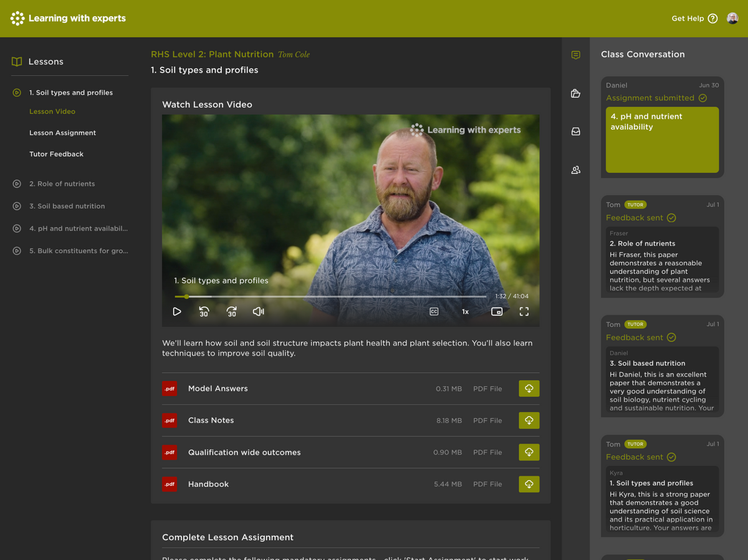Click the Qualification wide outcomes file name
The height and width of the screenshot is (560, 748).
coord(244,452)
